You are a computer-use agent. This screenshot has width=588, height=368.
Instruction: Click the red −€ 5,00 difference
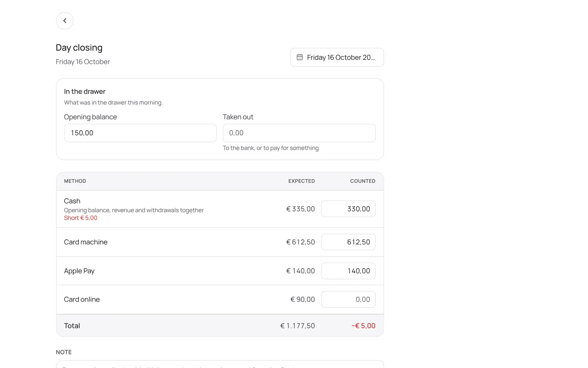(363, 326)
